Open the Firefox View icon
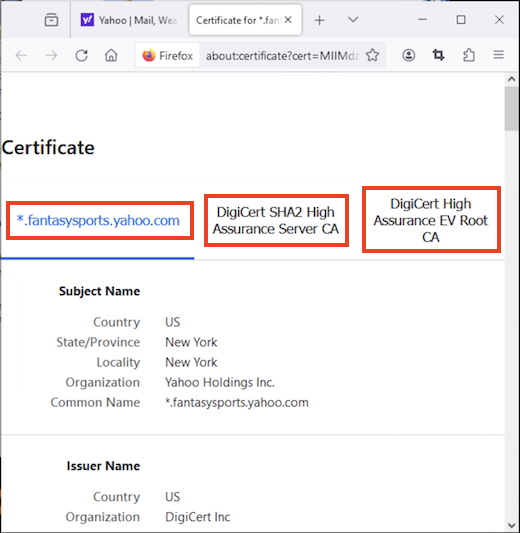Viewport: 520px width, 533px height. [x=51, y=20]
